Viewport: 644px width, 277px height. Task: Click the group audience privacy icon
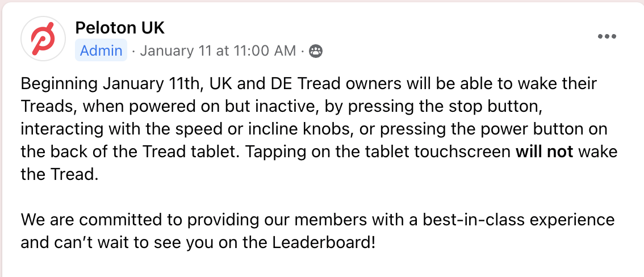click(x=315, y=51)
